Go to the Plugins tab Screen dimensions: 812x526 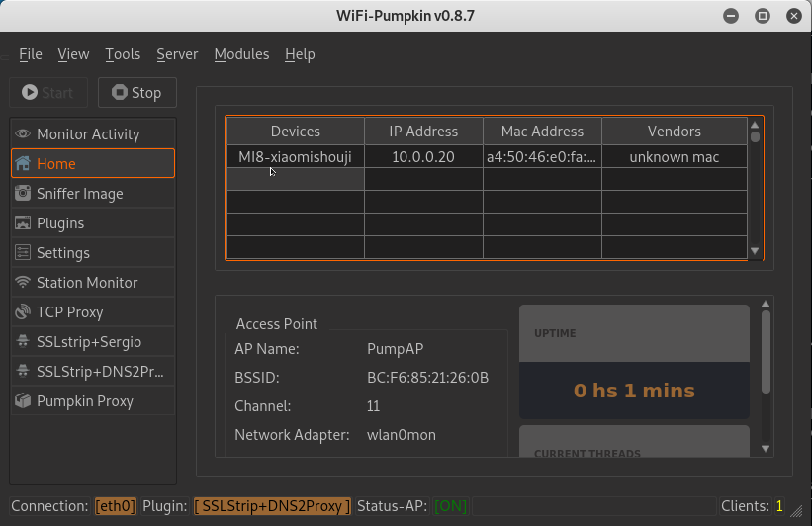pyautogui.click(x=93, y=223)
